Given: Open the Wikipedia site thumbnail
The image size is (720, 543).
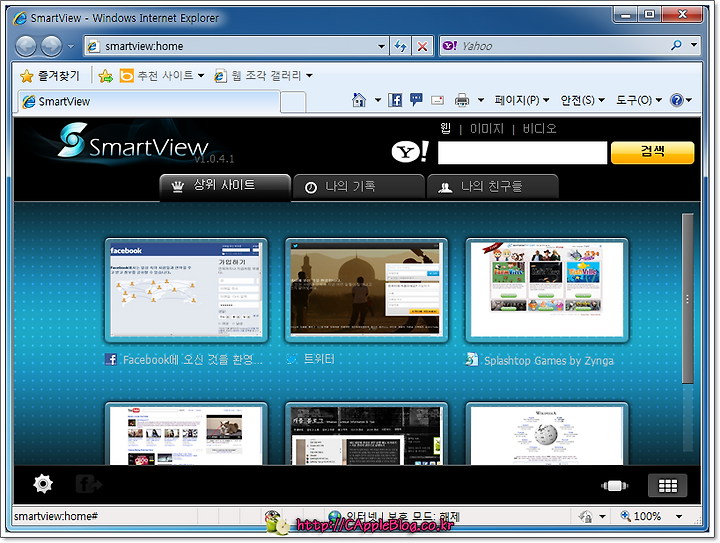Looking at the screenshot, I should pyautogui.click(x=546, y=433).
